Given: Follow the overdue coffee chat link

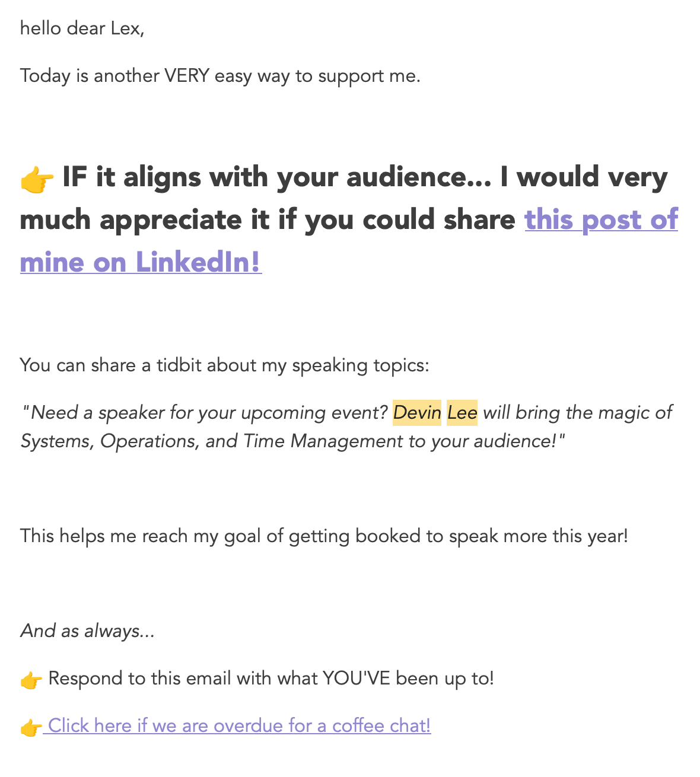Looking at the screenshot, I should [x=239, y=725].
